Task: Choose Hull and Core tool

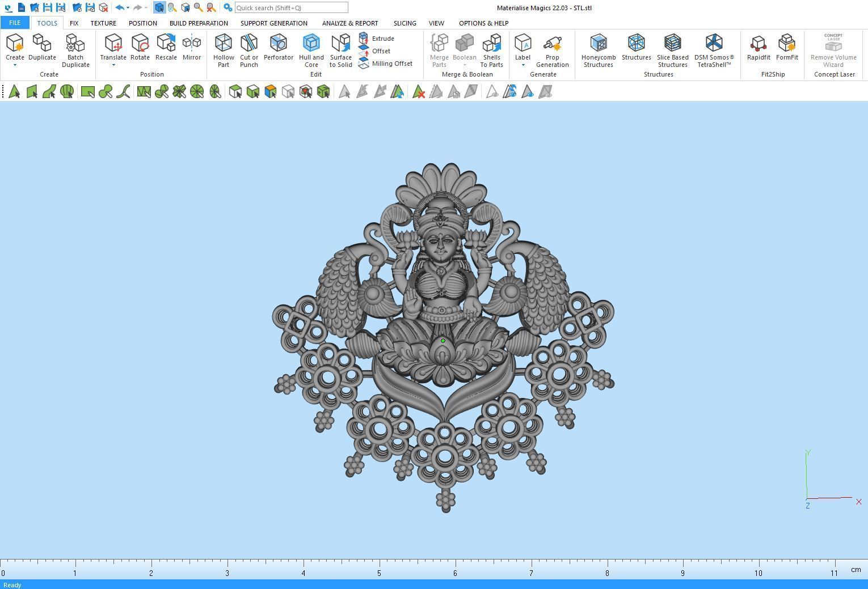Action: tap(311, 50)
